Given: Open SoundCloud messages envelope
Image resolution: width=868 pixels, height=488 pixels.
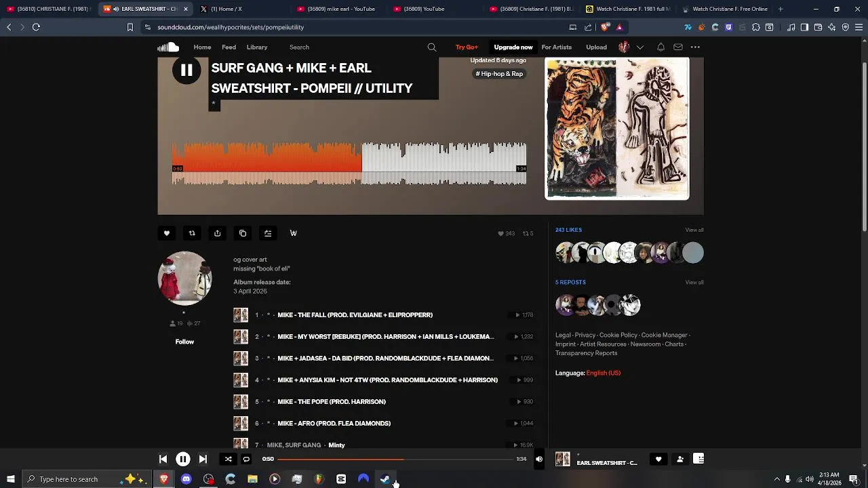Looking at the screenshot, I should (678, 47).
